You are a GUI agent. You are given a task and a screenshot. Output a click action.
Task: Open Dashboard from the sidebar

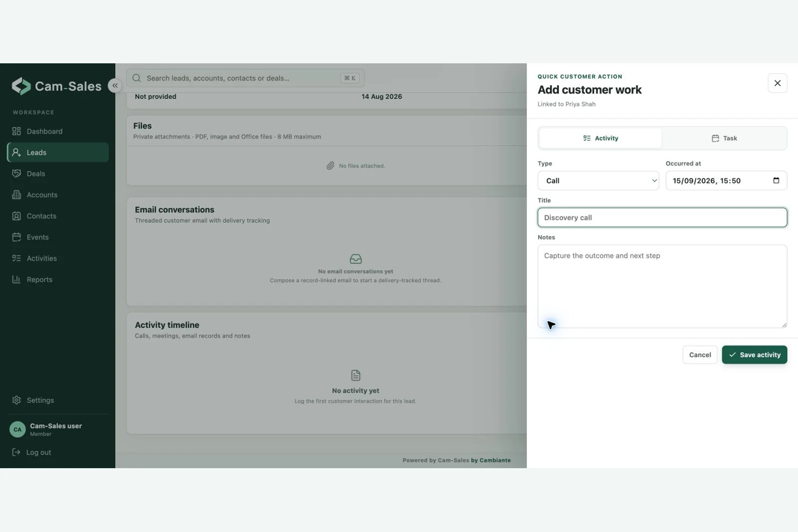[58, 131]
